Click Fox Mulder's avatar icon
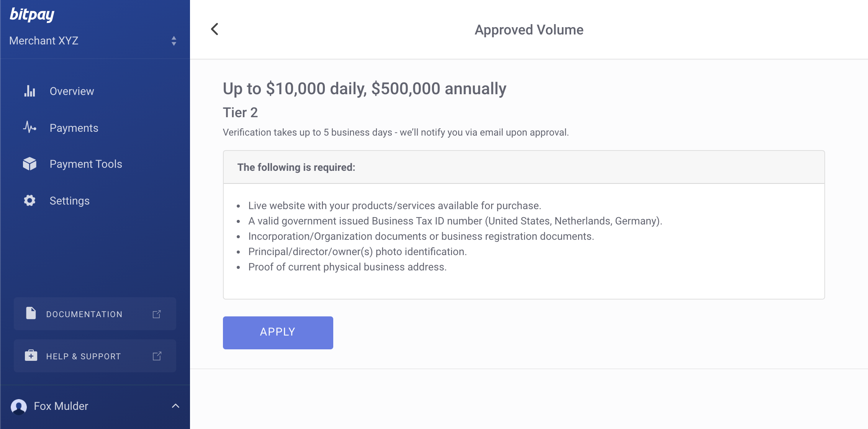The height and width of the screenshot is (429, 868). pyautogui.click(x=19, y=406)
